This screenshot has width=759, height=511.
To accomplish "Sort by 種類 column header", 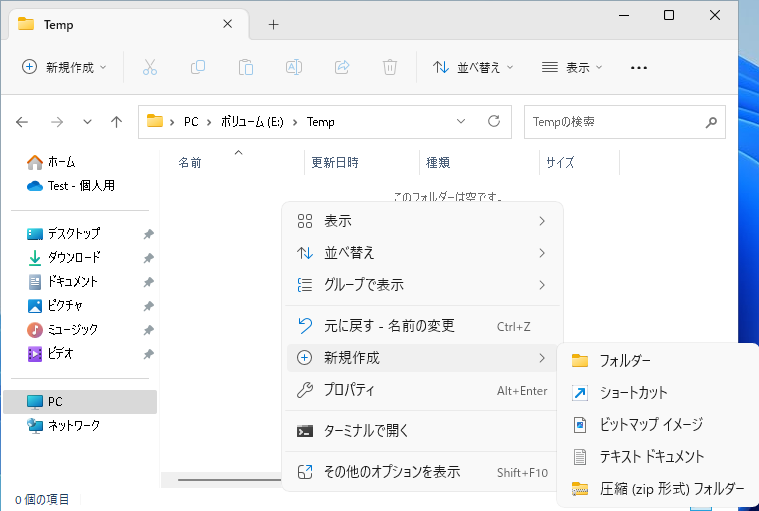I will [438, 163].
